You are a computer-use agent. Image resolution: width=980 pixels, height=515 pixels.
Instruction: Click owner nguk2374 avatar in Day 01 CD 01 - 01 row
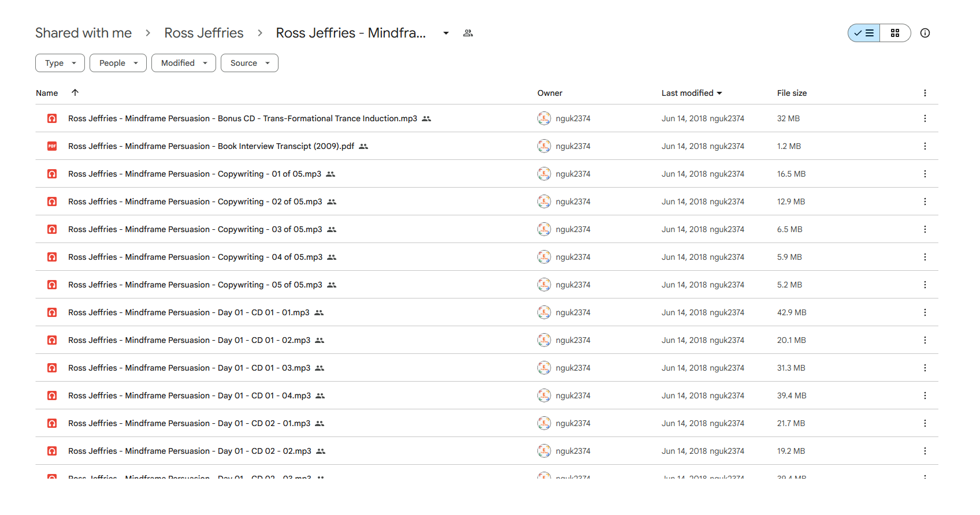544,312
